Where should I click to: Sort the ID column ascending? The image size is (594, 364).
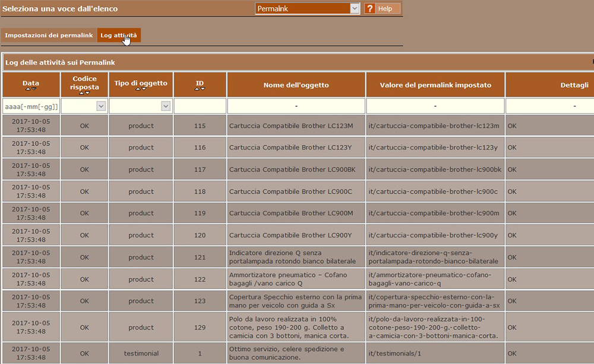(197, 89)
